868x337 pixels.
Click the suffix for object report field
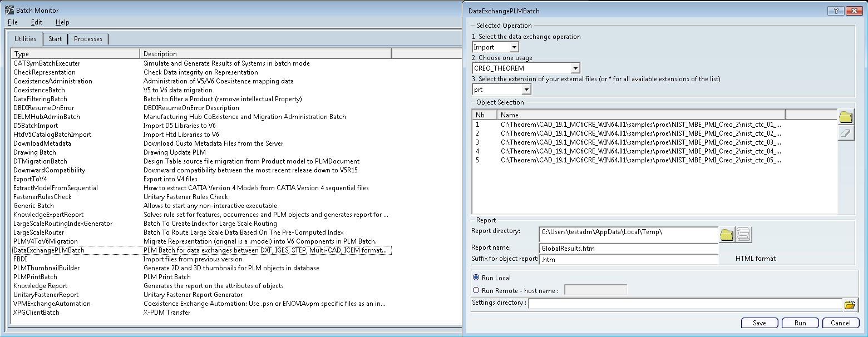[x=628, y=259]
